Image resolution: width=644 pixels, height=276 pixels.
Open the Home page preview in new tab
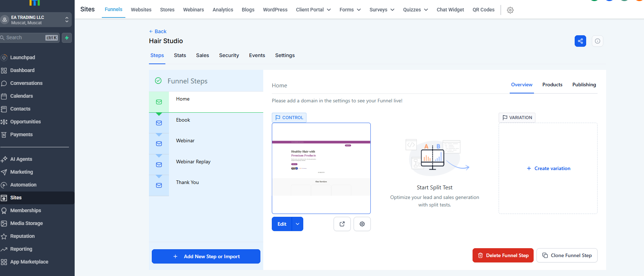342,224
